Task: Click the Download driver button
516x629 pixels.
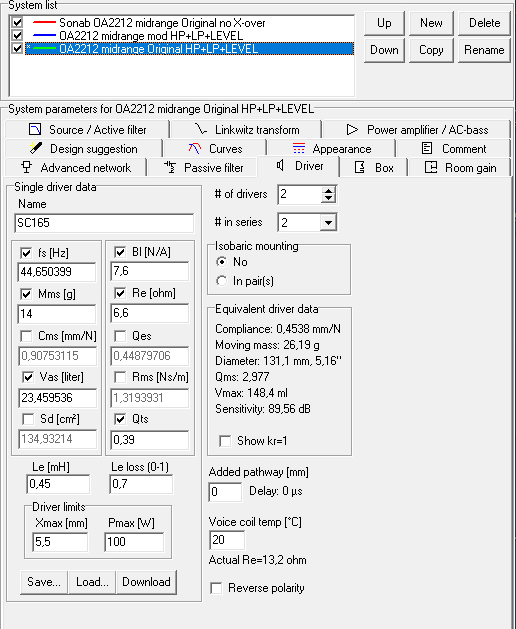Action: coord(146,582)
